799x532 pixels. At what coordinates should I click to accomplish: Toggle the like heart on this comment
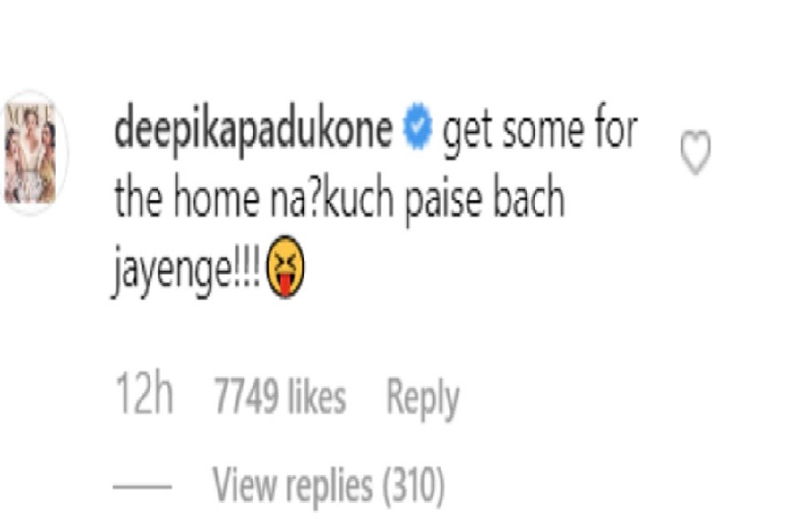click(x=696, y=152)
